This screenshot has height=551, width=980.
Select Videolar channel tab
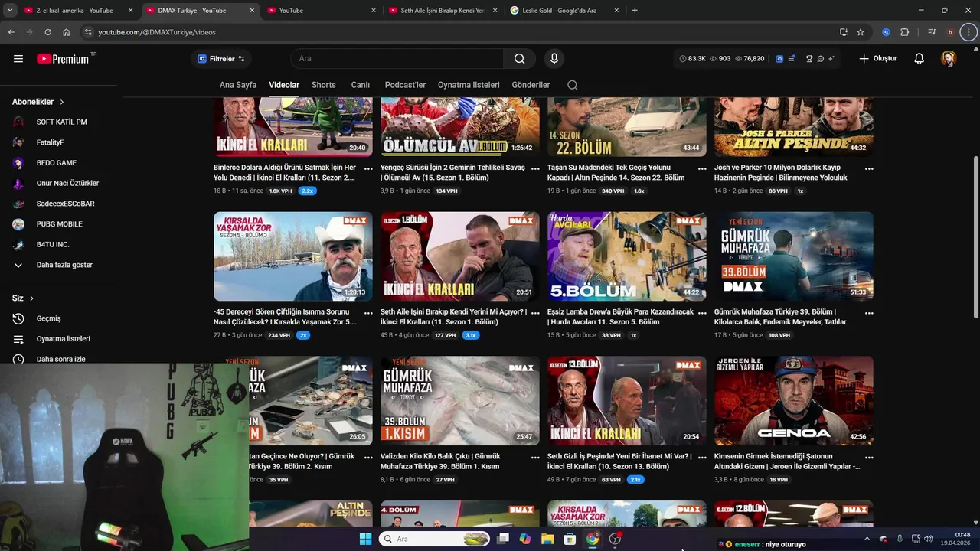284,85
